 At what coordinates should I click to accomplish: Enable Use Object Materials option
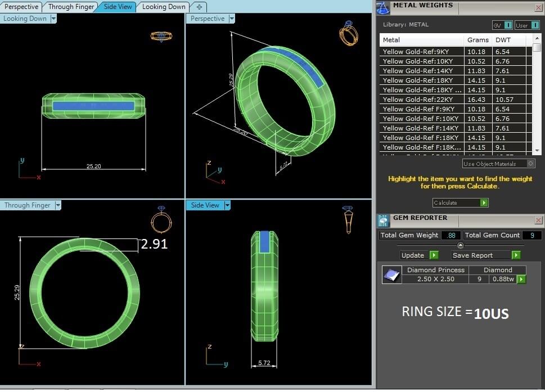(530, 164)
